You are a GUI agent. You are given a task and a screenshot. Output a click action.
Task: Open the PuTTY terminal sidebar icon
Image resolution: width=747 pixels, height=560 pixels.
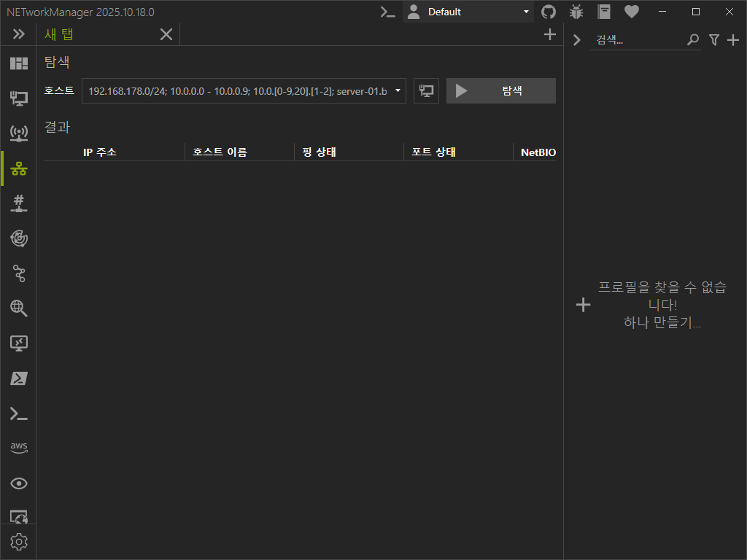[x=18, y=413]
